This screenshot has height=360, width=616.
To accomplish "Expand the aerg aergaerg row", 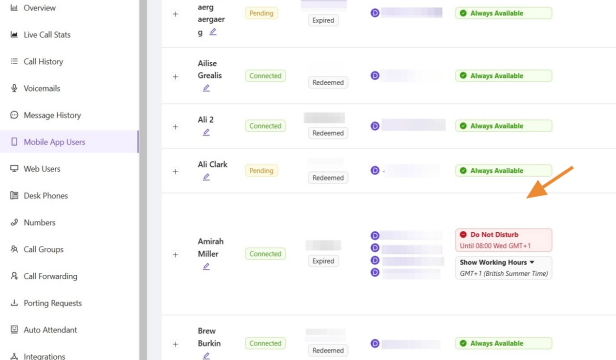I will (x=176, y=14).
